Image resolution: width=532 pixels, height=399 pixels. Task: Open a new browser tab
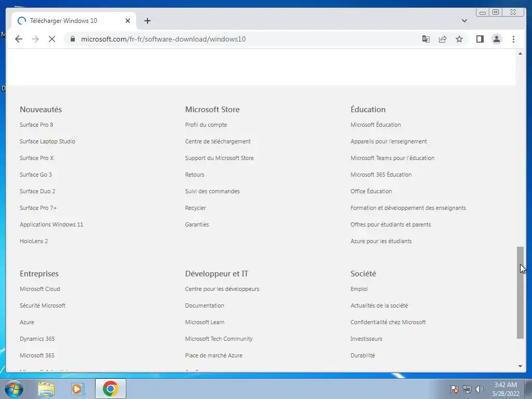pyautogui.click(x=147, y=21)
